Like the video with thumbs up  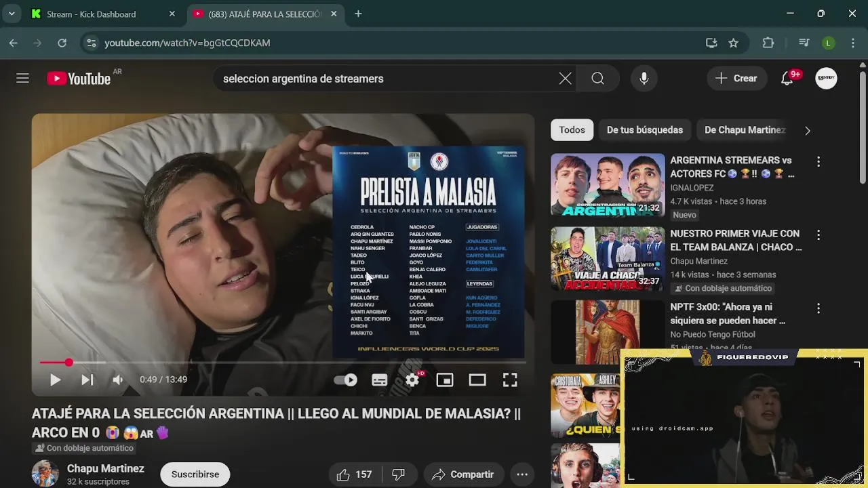pos(355,474)
